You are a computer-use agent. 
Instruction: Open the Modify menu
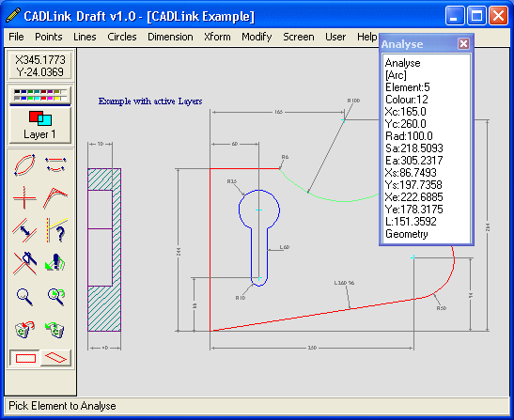(x=257, y=37)
